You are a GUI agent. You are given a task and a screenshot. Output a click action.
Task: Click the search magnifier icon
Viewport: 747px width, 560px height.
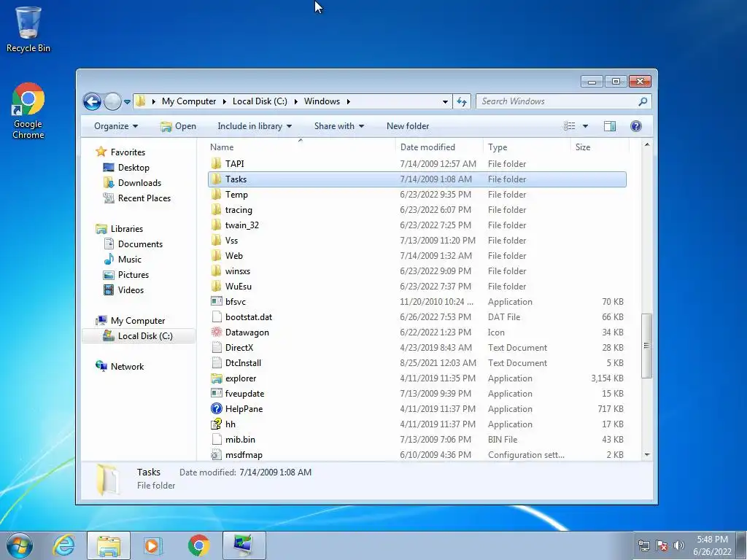643,101
